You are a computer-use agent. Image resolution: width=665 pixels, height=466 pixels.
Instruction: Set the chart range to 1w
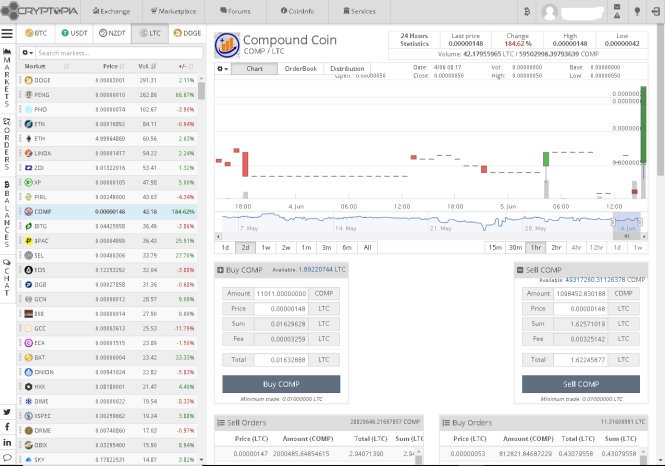(x=266, y=248)
